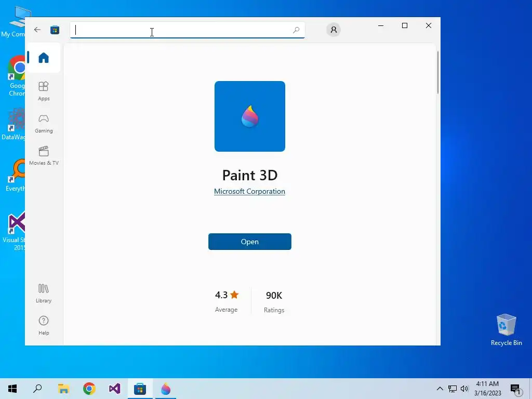Screen dimensions: 532x399
Task: Select the Home tab in Store sidebar
Action: (44, 58)
